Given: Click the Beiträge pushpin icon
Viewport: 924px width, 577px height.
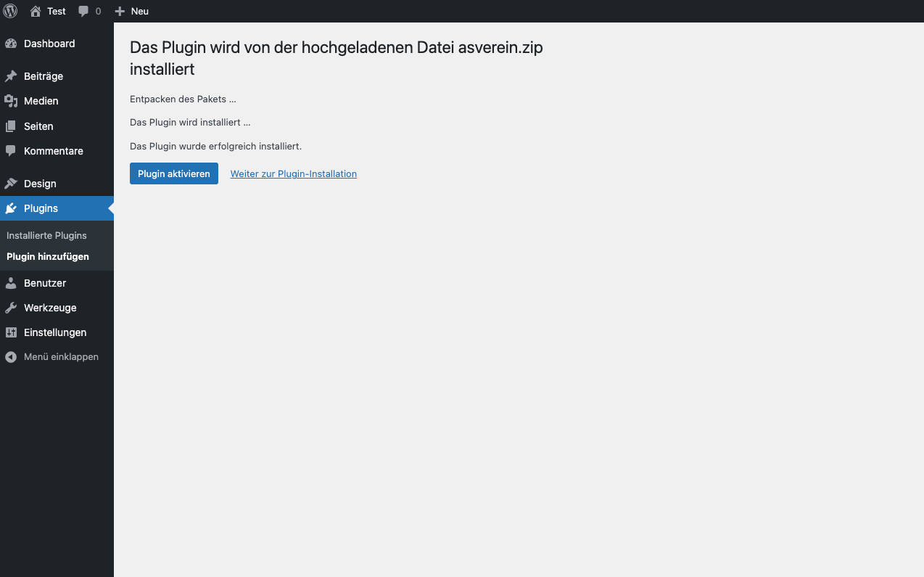Looking at the screenshot, I should click(11, 76).
